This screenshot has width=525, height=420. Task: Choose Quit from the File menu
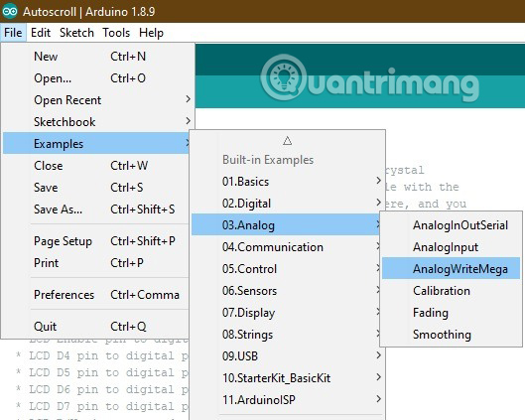pos(96,327)
